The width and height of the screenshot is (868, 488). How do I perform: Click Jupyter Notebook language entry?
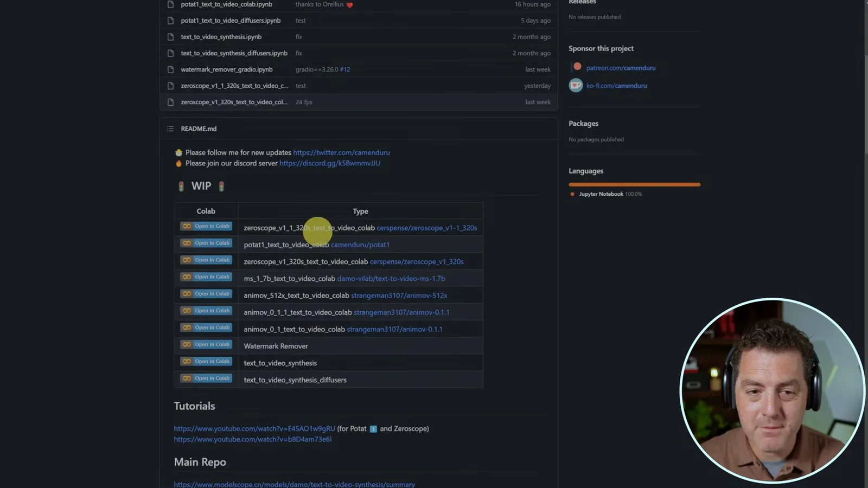click(606, 194)
